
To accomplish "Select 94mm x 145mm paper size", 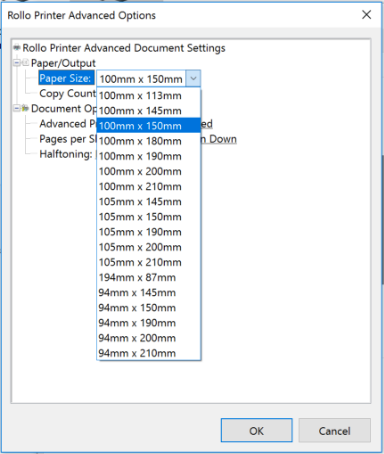I will [149, 293].
